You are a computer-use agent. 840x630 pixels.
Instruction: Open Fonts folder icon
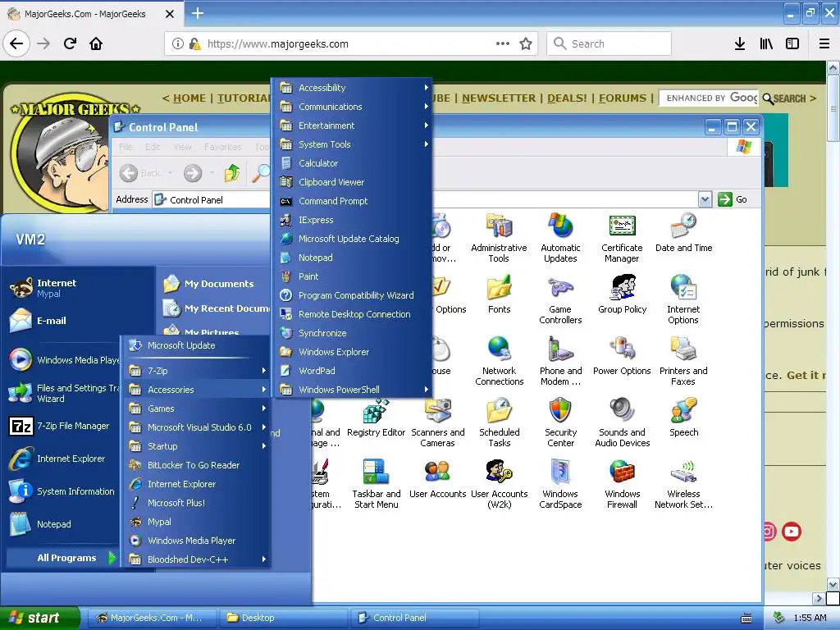tap(500, 294)
